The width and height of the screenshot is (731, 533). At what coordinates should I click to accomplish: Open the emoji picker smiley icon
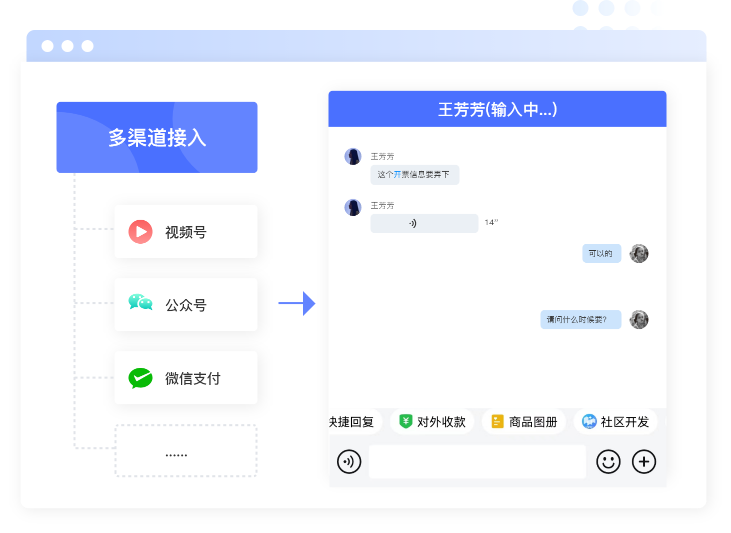608,461
